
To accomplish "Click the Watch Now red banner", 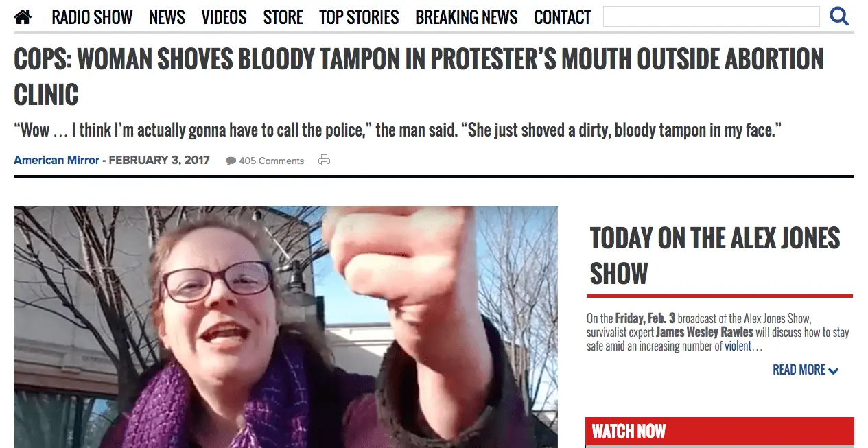I will pyautogui.click(x=720, y=432).
